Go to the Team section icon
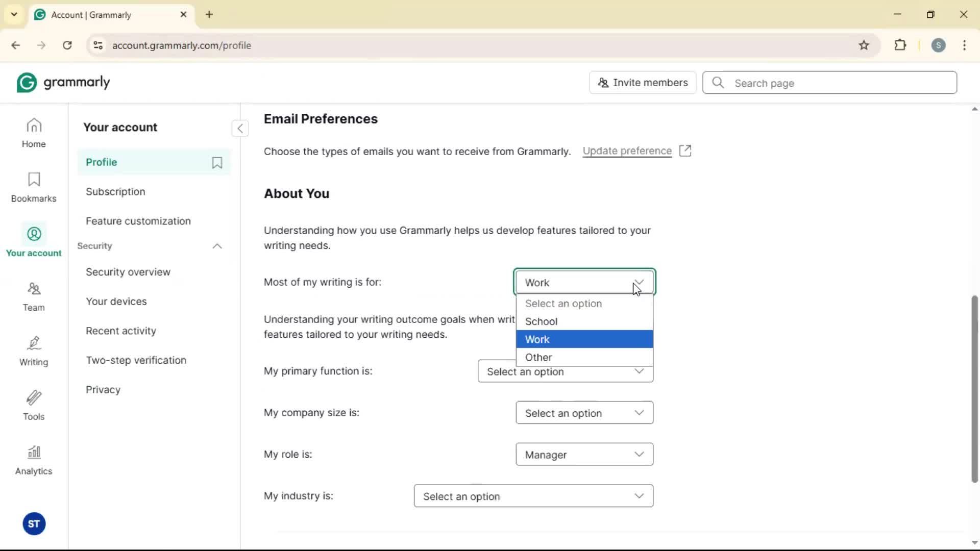Viewport: 980px width, 551px height. [34, 296]
